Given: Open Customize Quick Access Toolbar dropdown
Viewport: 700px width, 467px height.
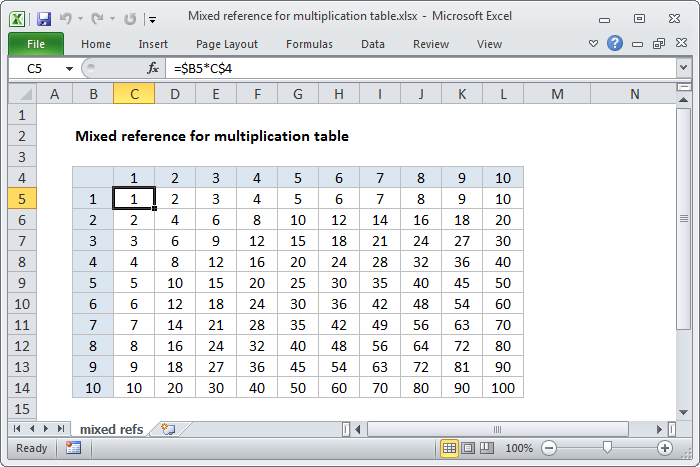Looking at the screenshot, I should (153, 19).
